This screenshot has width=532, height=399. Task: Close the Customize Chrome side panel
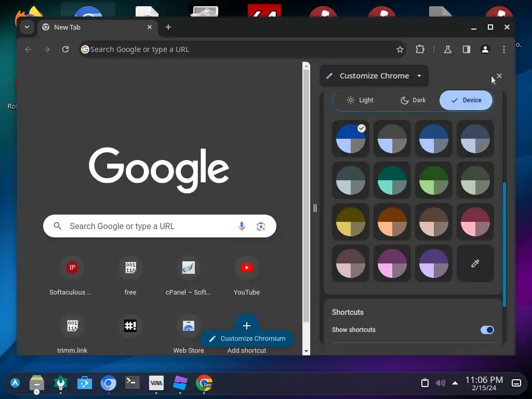click(x=499, y=76)
